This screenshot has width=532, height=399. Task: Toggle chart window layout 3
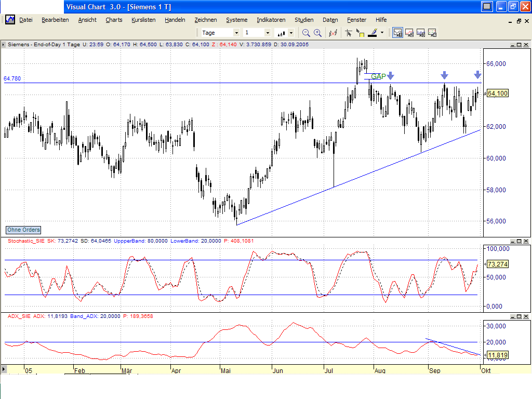pyautogui.click(x=420, y=32)
